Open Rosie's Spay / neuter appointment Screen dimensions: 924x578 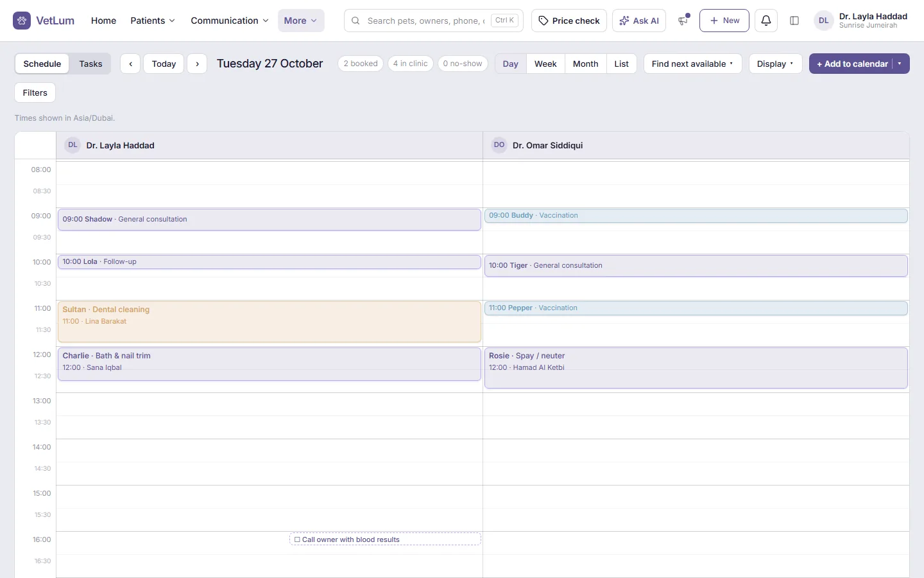click(696, 368)
